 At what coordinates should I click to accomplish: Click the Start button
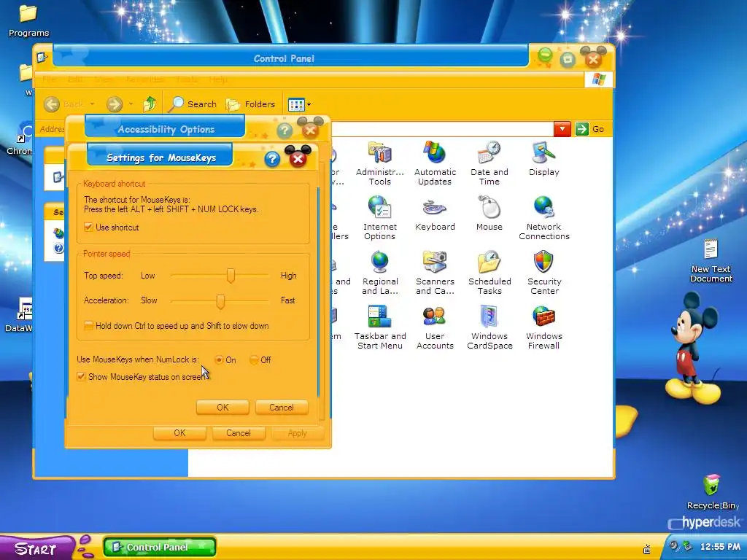37,548
